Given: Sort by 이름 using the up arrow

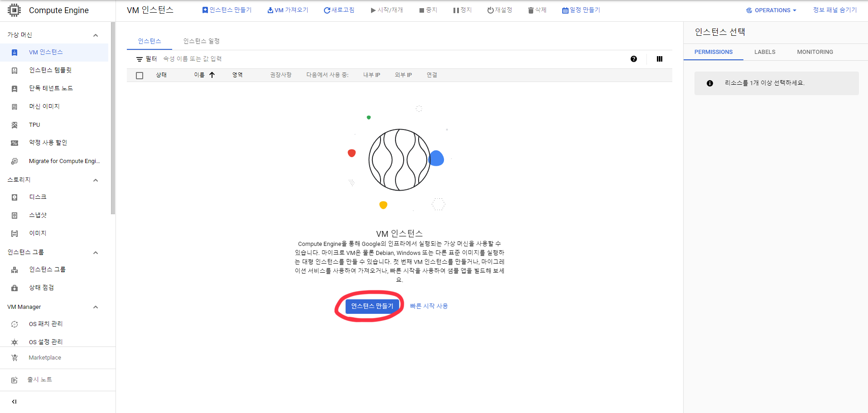Looking at the screenshot, I should coord(212,75).
